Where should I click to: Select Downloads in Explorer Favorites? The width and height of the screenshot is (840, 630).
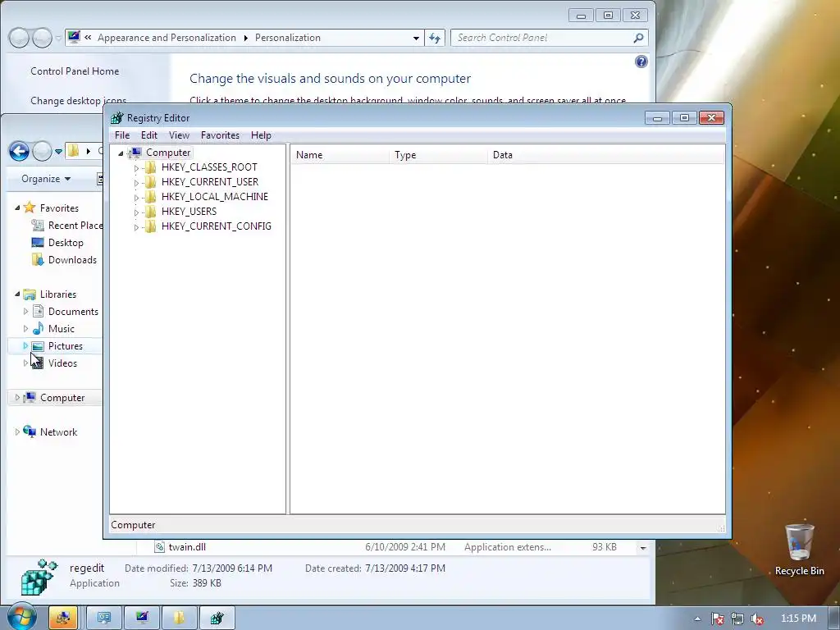(64, 260)
